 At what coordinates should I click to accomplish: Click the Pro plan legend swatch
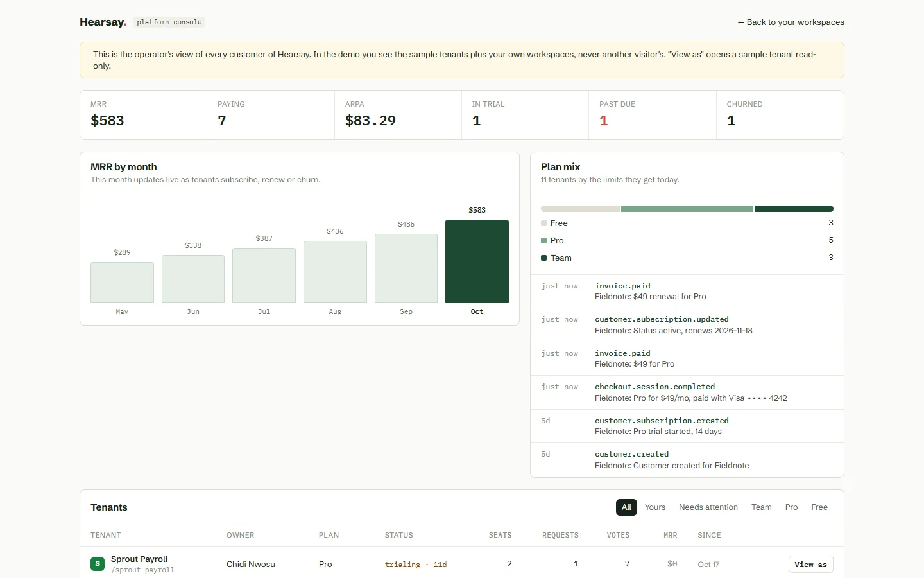(x=544, y=241)
